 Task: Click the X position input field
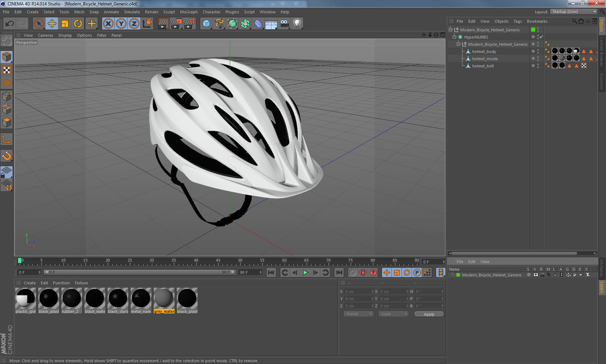[359, 292]
